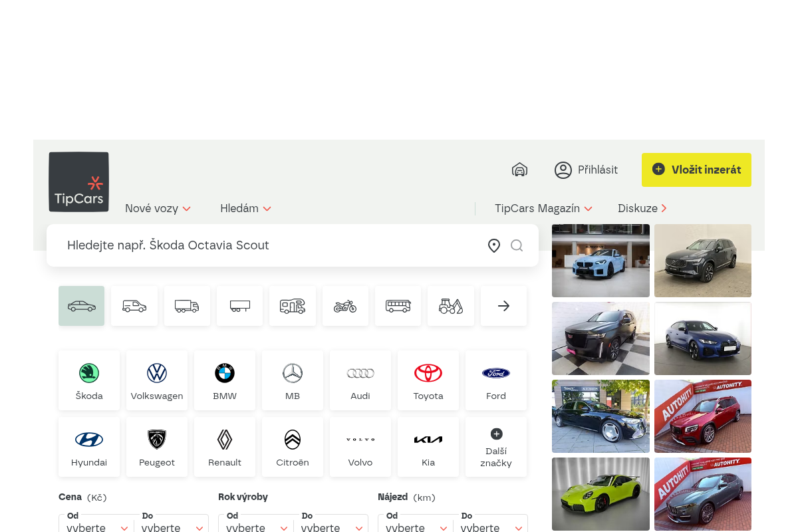Expand the Nové vozy menu
This screenshot has height=532, width=798.
[x=158, y=208]
